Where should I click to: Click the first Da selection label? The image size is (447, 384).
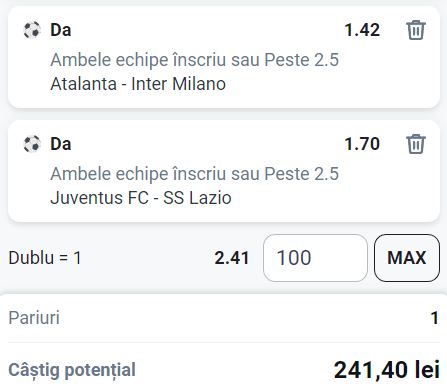61,30
